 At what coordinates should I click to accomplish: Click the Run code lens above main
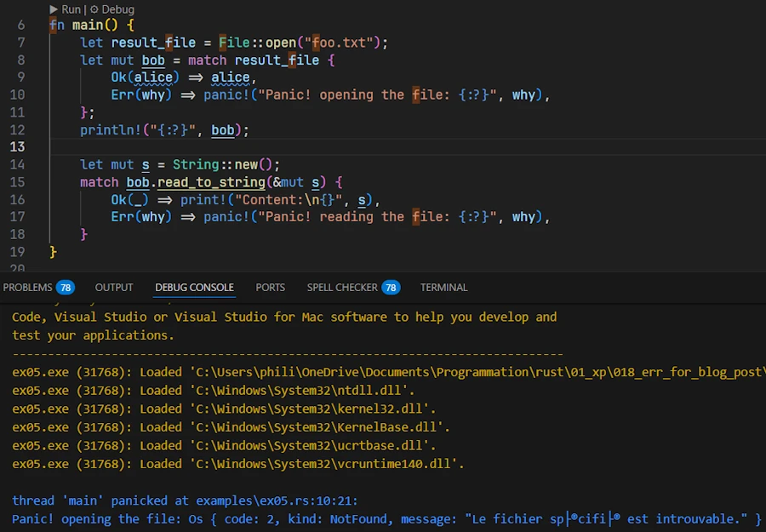tap(66, 9)
